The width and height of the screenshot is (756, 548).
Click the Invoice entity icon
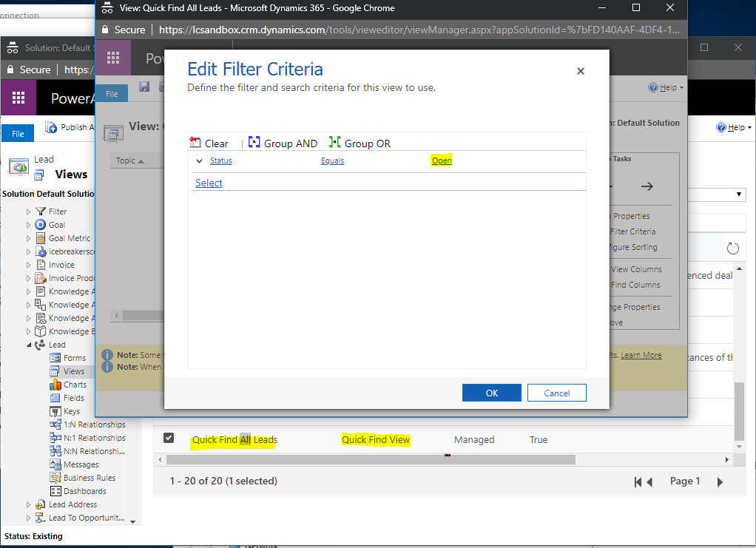tap(41, 265)
